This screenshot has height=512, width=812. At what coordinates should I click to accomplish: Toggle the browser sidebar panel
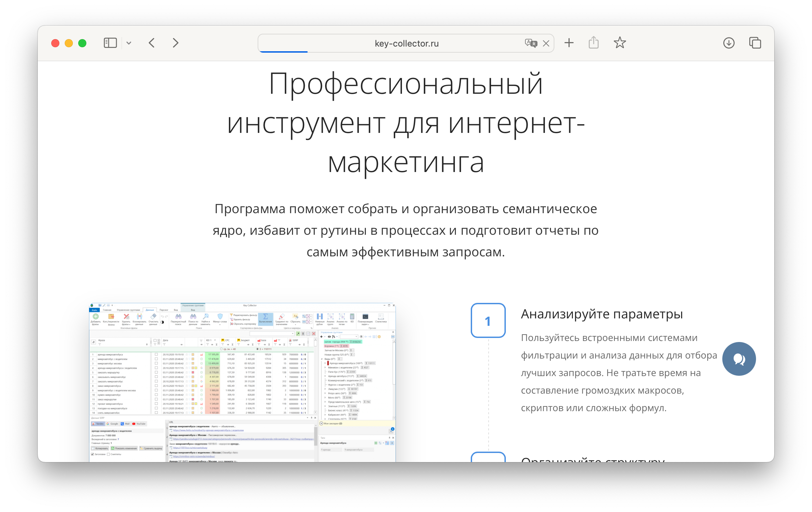point(110,43)
